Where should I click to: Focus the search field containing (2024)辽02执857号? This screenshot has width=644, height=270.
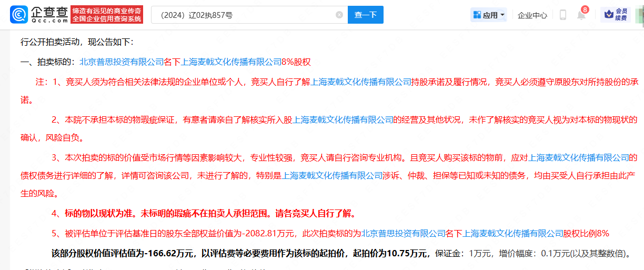[248, 15]
